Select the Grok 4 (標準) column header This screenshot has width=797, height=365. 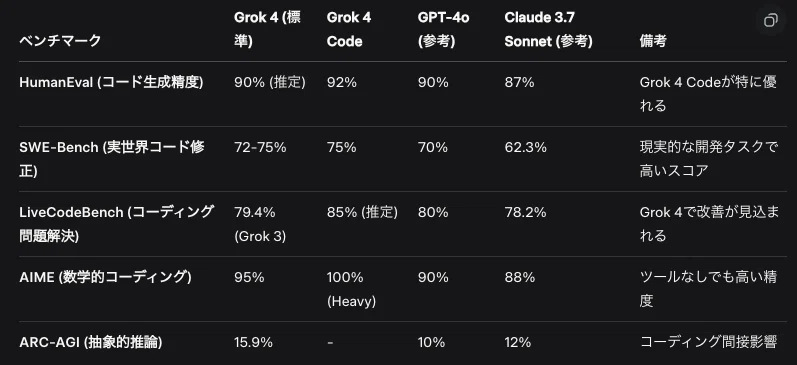pyautogui.click(x=267, y=29)
